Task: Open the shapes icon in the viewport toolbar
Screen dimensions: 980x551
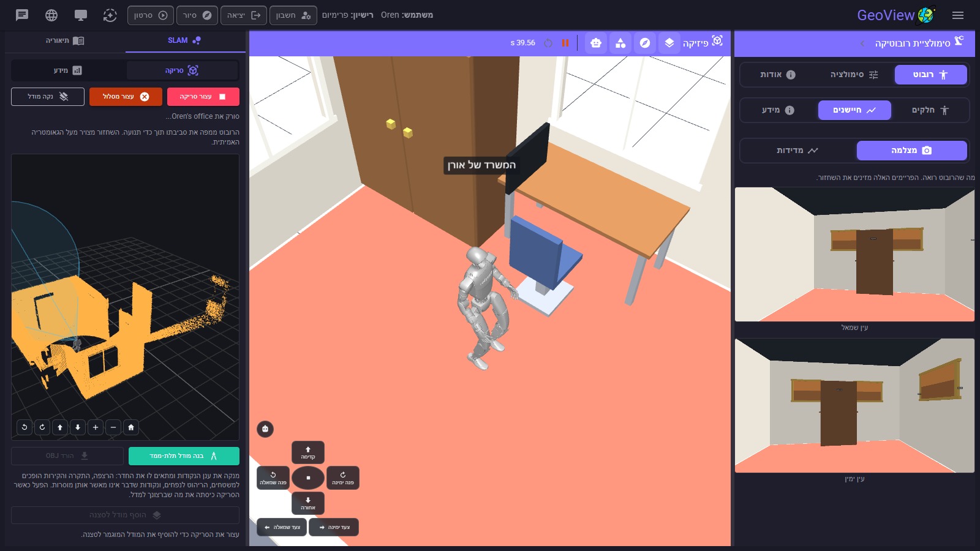Action: (x=620, y=43)
